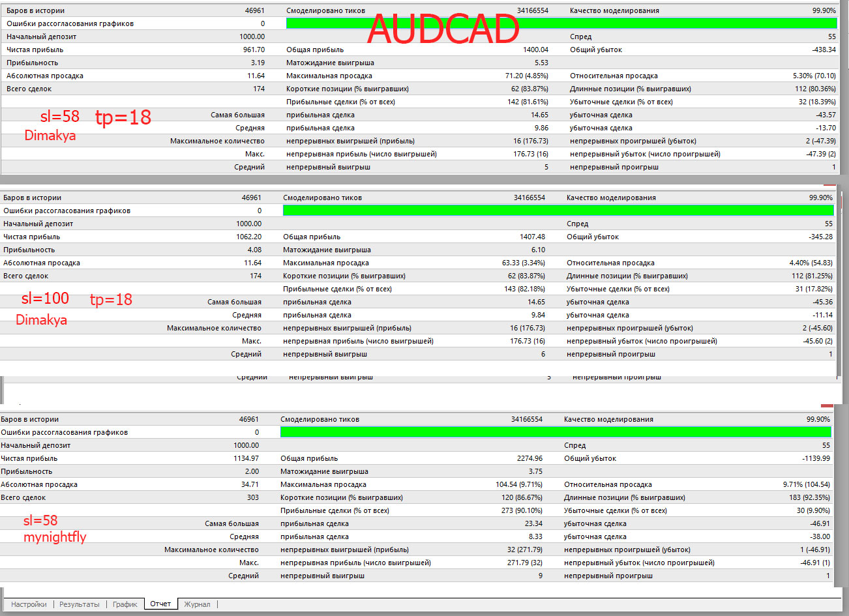The width and height of the screenshot is (849, 616).
Task: Click short positions value 120 (86.67%)
Action: [522, 497]
